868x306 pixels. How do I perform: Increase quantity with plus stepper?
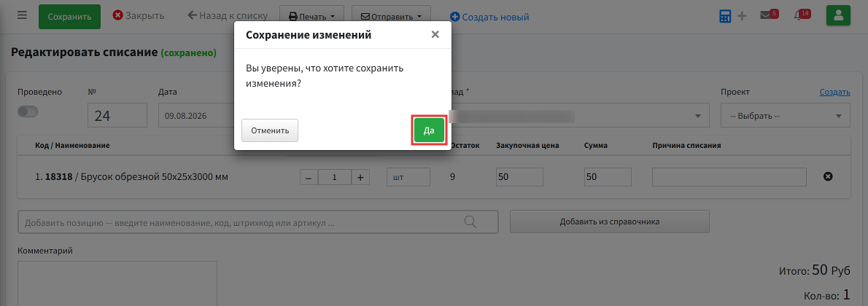(x=360, y=178)
